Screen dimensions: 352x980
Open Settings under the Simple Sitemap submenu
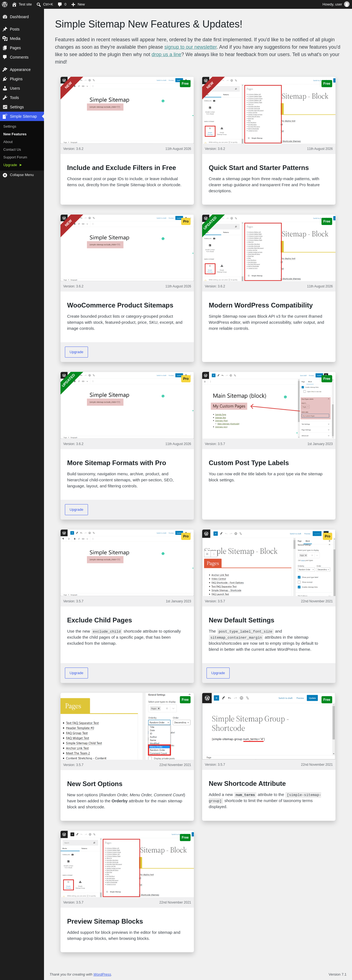point(10,126)
